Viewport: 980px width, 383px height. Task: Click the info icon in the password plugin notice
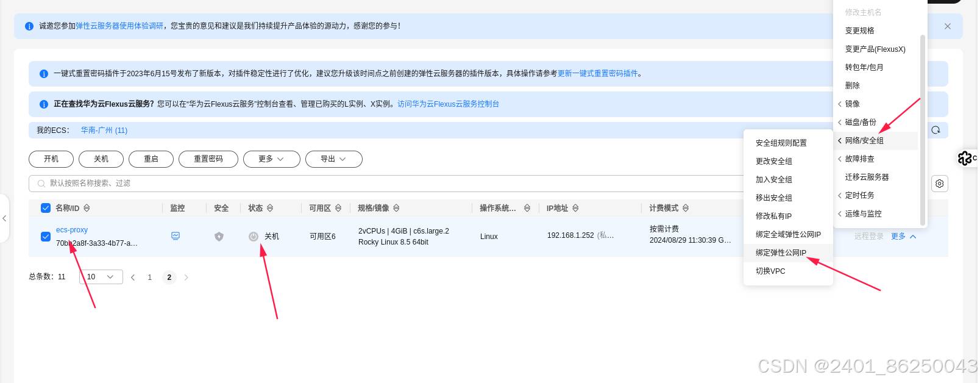click(x=44, y=74)
